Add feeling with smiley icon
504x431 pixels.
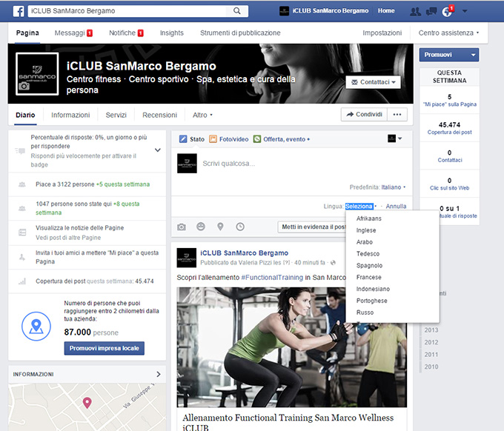(x=201, y=227)
